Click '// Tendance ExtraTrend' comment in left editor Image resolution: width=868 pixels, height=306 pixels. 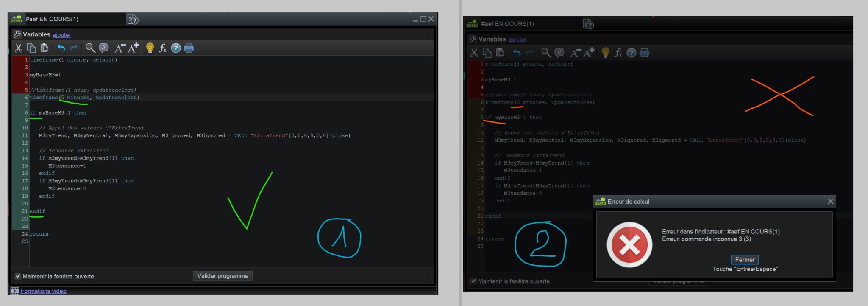(x=74, y=151)
